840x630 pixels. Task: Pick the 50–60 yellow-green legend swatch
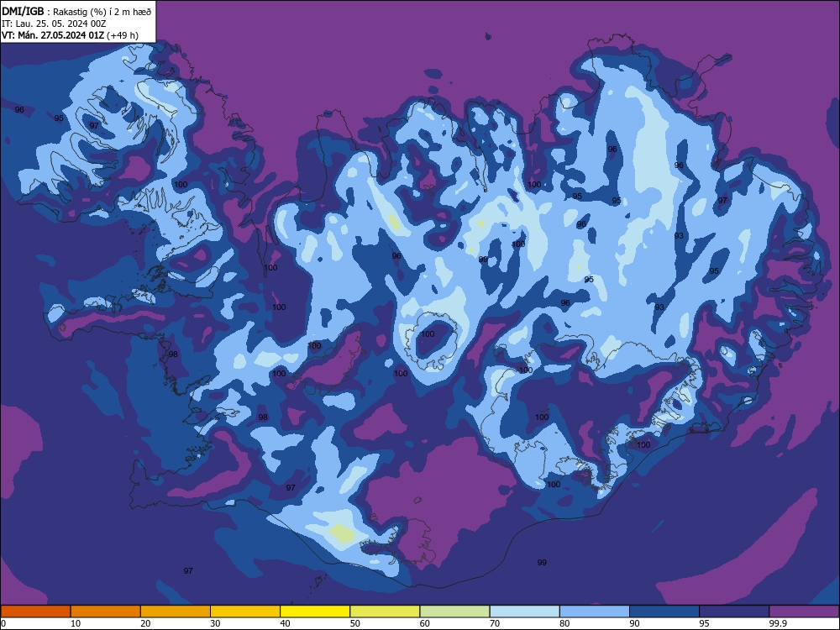385,612
